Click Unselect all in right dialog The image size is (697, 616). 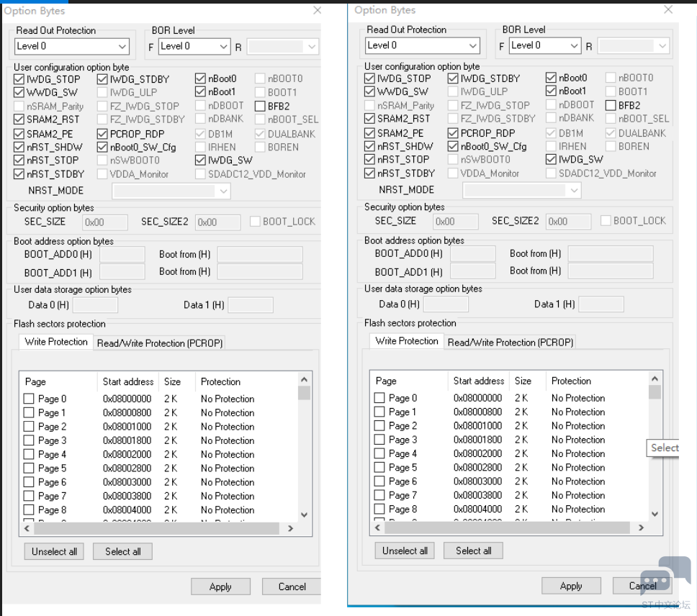click(405, 551)
